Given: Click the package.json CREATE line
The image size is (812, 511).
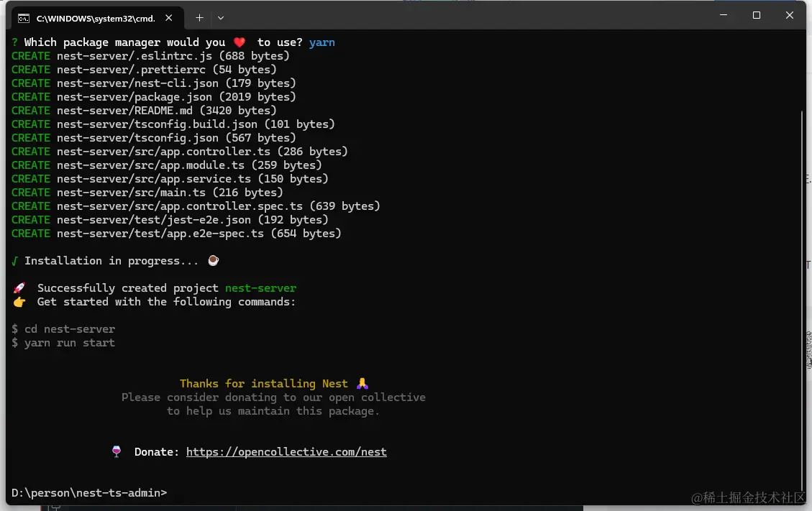Looking at the screenshot, I should (153, 97).
